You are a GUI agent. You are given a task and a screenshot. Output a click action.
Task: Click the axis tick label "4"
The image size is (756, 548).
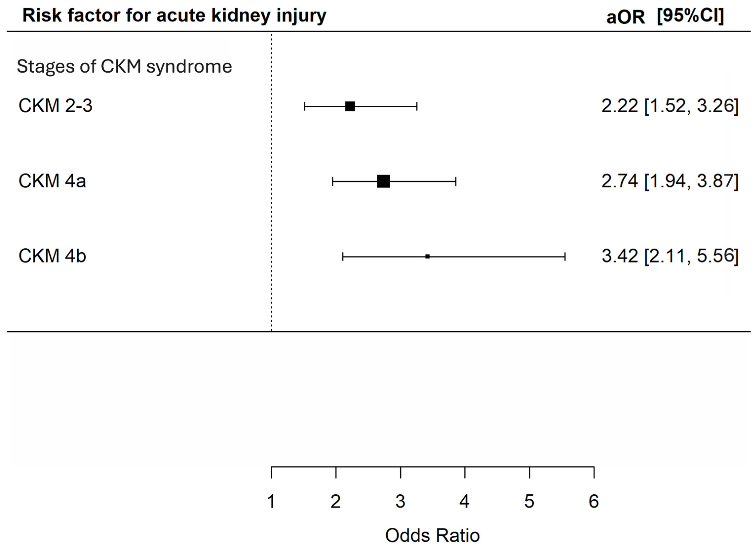tap(465, 501)
